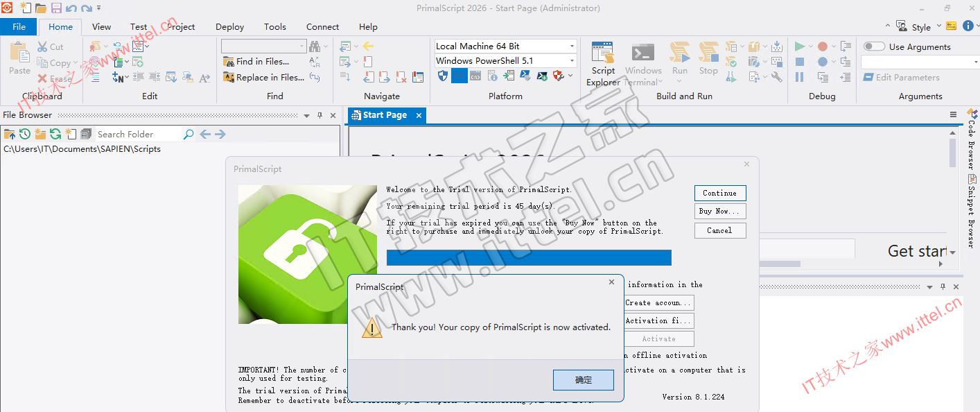The height and width of the screenshot is (412, 980).
Task: Click the binoculars find icon
Action: [315, 46]
